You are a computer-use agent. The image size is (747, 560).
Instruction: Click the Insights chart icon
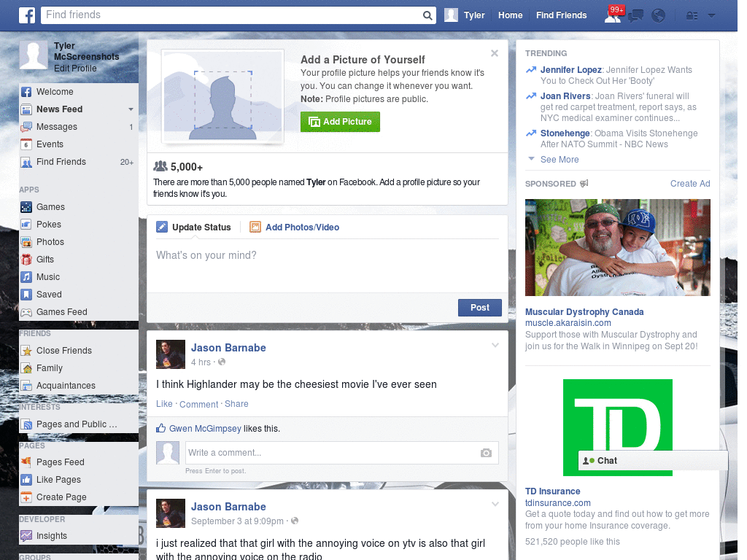click(x=26, y=536)
